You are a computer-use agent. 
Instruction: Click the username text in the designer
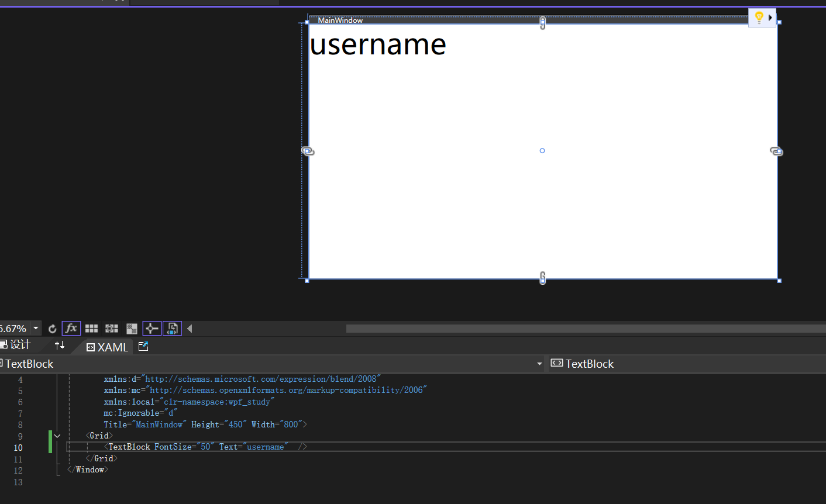(378, 44)
